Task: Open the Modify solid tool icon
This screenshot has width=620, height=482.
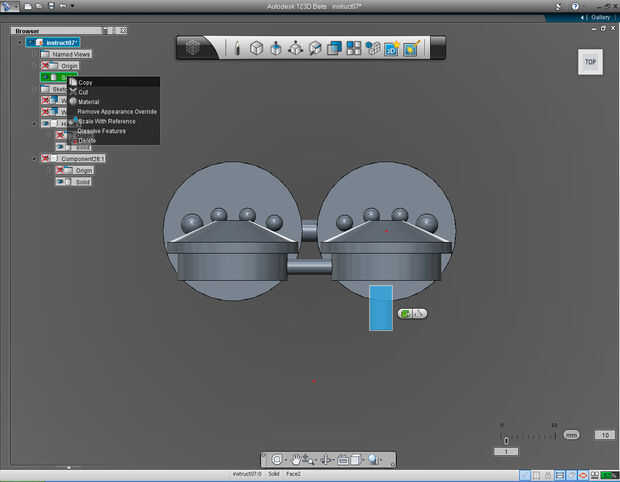Action: coord(315,48)
